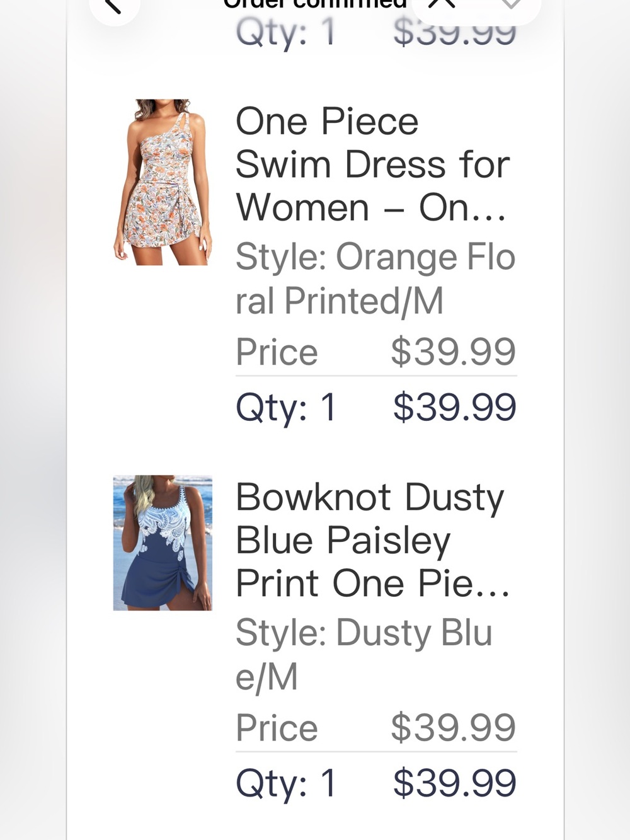The image size is (630, 840).
Task: Tap the back arrow icon
Action: 113,6
